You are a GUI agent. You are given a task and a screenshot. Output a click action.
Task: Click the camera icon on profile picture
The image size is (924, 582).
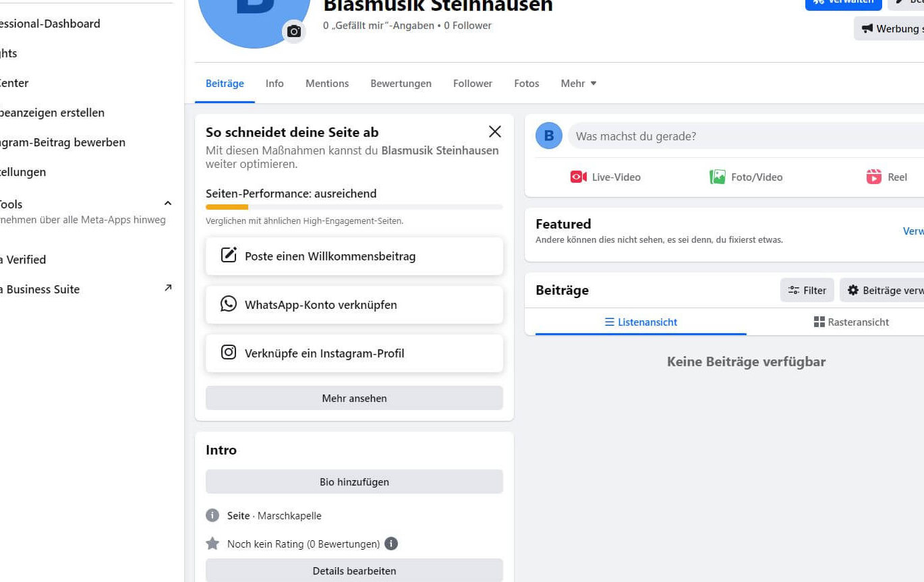coord(293,31)
